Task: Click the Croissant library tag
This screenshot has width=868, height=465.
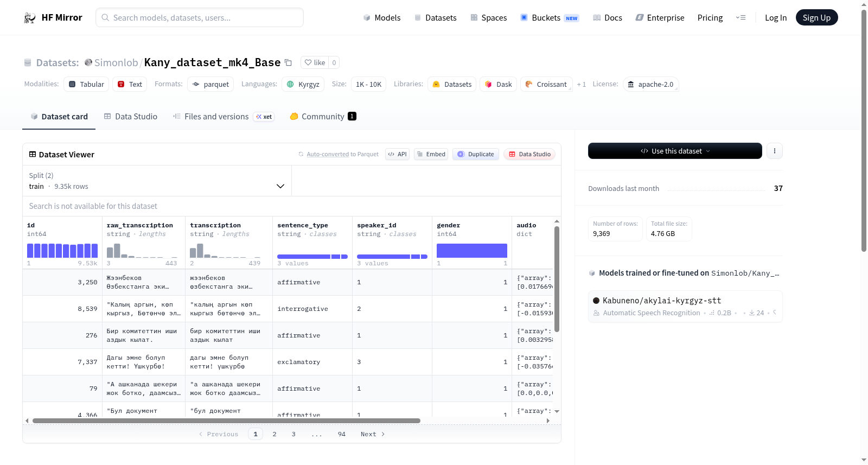Action: tap(546, 84)
